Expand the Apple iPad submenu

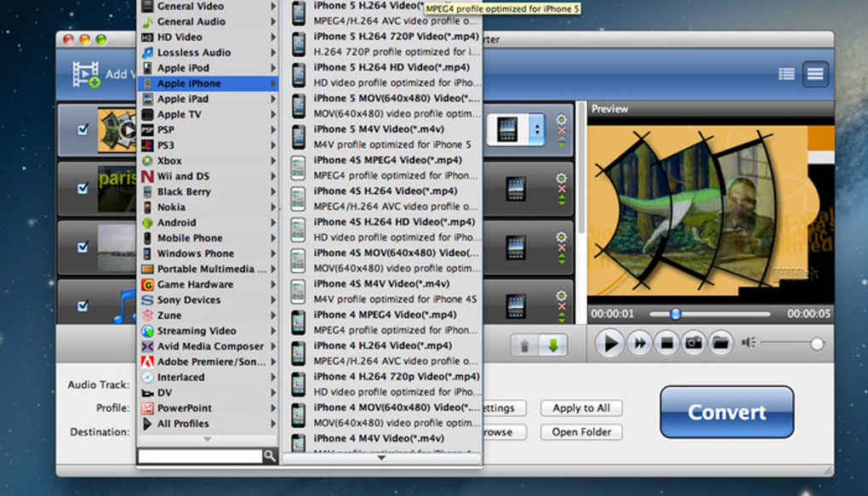point(208,99)
